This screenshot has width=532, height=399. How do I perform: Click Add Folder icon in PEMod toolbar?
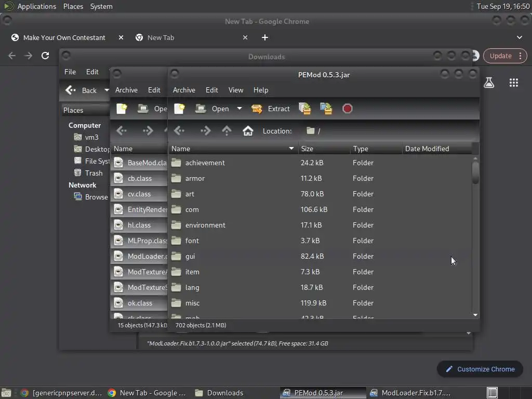click(326, 109)
